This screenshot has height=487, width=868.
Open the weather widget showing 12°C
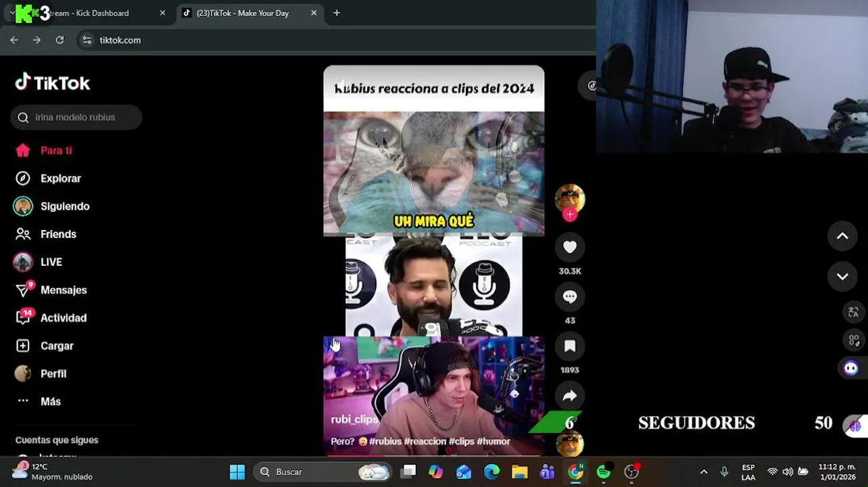click(x=53, y=471)
